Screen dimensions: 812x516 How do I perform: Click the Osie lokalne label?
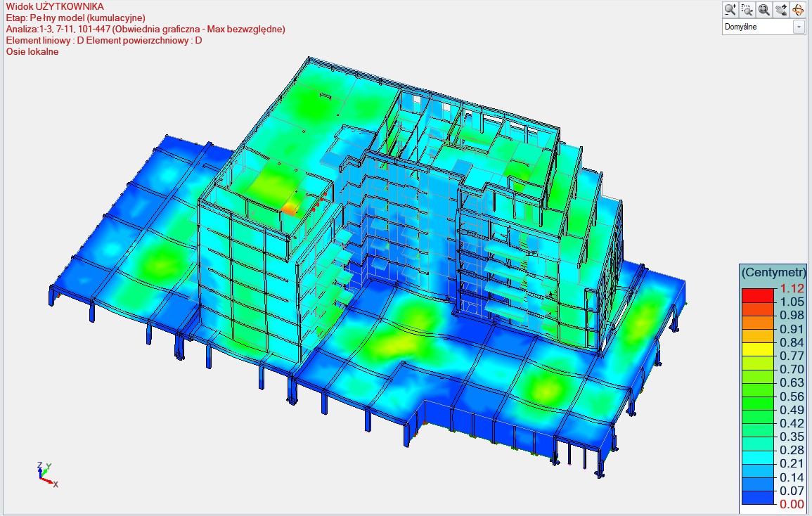[x=32, y=51]
